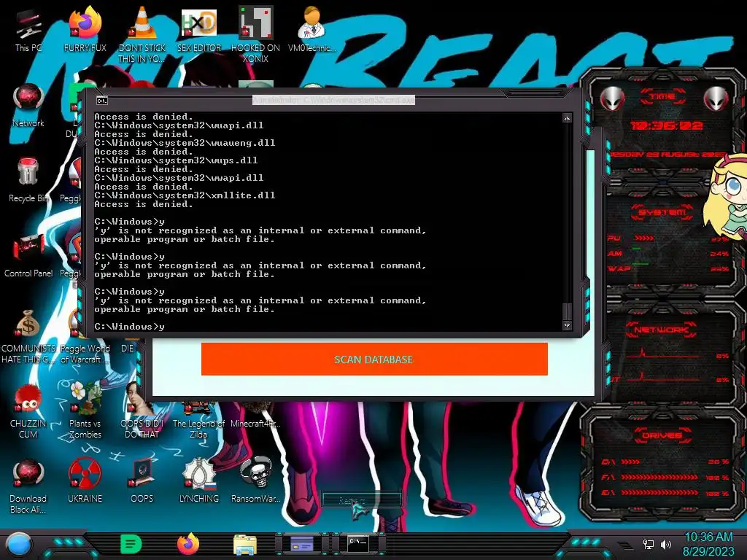Open the OOPS laptop shortcut
Image resolution: width=747 pixels, height=560 pixels.
coord(142,481)
